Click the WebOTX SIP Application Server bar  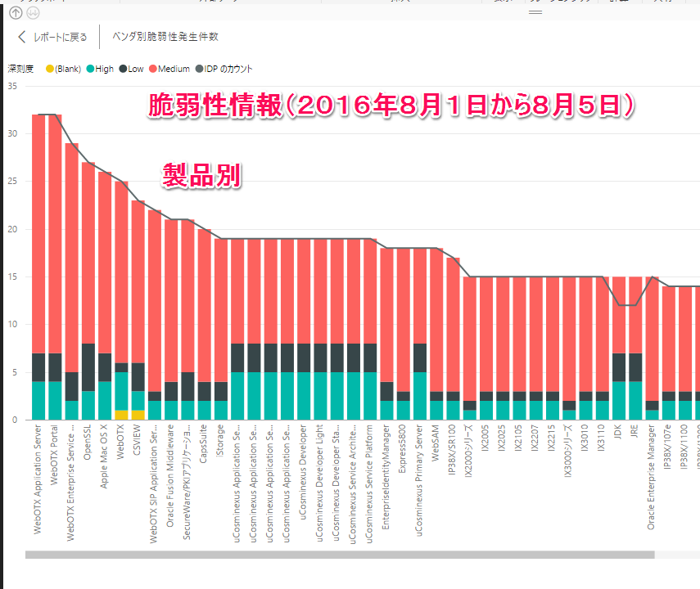155,315
